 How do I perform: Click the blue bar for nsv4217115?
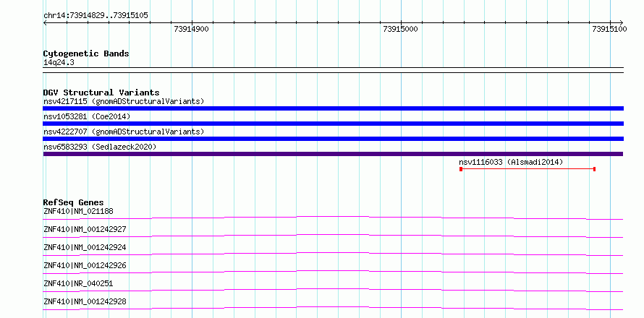(x=333, y=108)
